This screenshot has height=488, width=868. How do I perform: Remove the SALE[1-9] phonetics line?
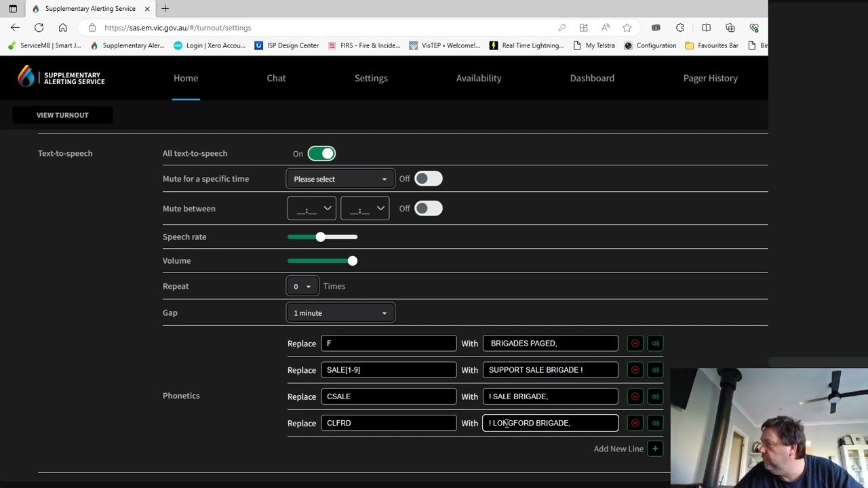tap(635, 370)
